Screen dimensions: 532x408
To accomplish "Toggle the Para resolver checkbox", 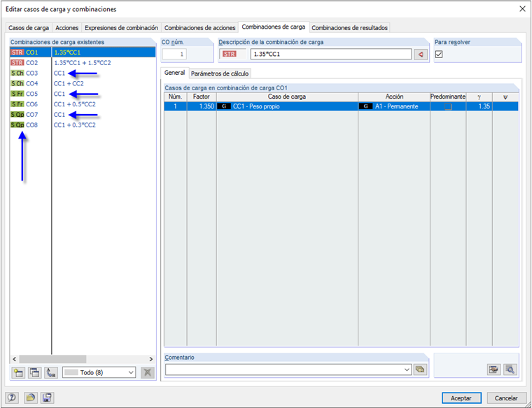I will [439, 55].
